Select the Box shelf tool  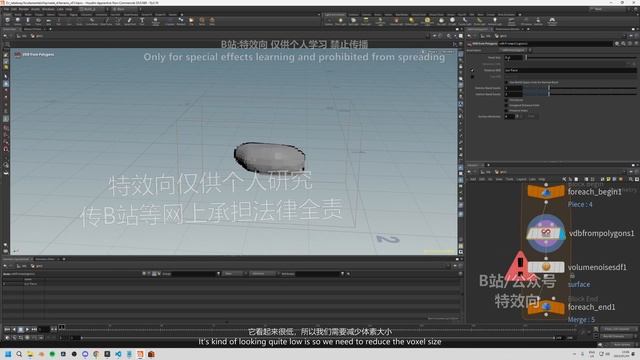pos(7,21)
